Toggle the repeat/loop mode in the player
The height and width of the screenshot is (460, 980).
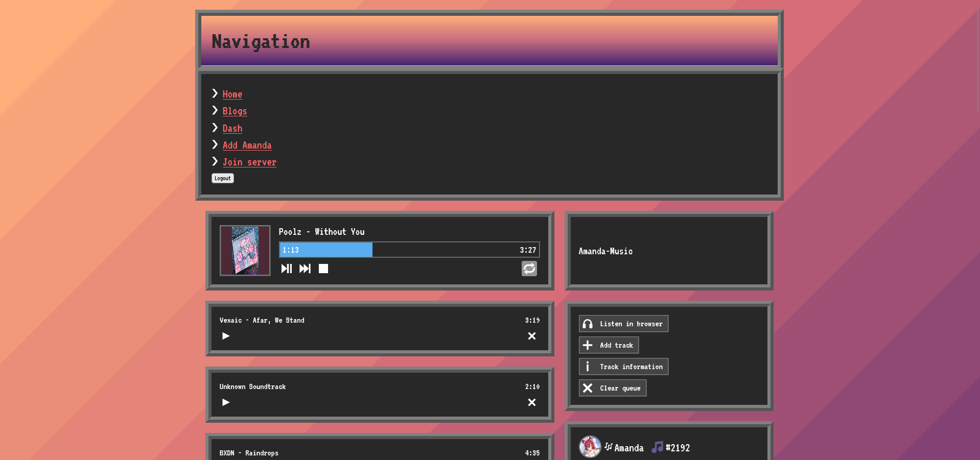point(529,269)
